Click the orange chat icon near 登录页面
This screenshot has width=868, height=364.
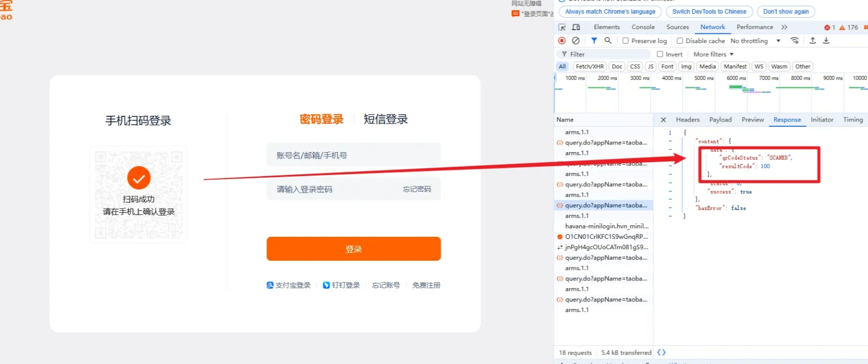click(x=515, y=14)
